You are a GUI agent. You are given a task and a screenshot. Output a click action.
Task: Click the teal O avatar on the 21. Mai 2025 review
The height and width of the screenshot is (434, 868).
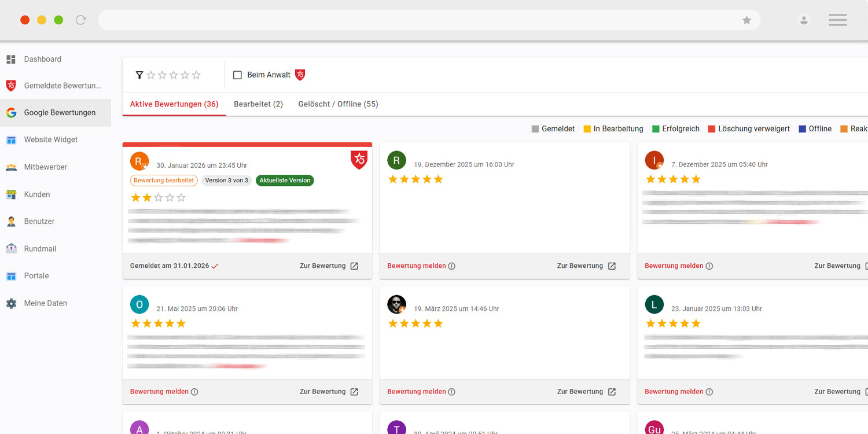click(139, 304)
